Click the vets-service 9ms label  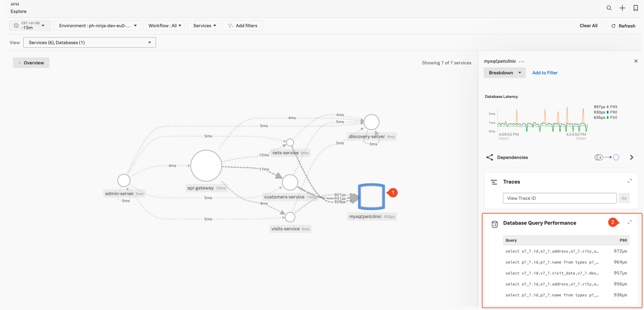(x=290, y=153)
